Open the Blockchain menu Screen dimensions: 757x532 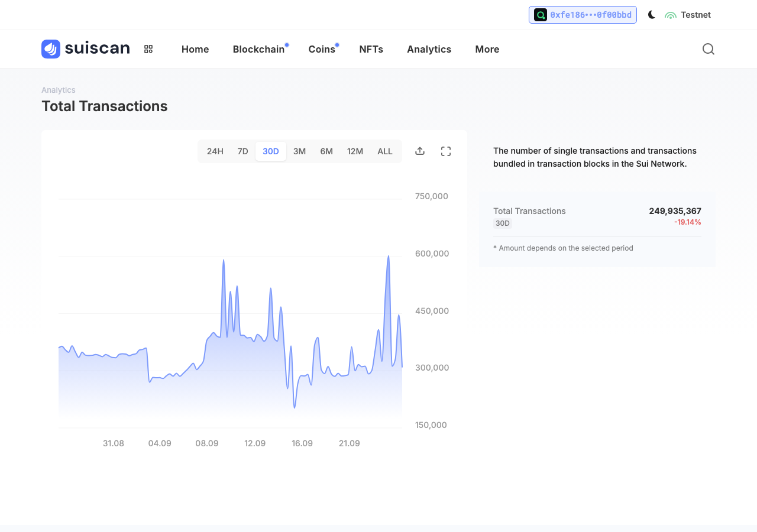point(259,49)
